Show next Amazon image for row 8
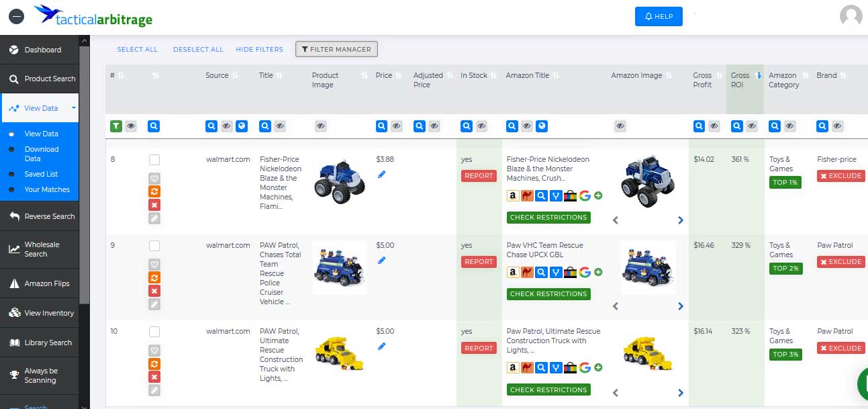 pos(680,220)
